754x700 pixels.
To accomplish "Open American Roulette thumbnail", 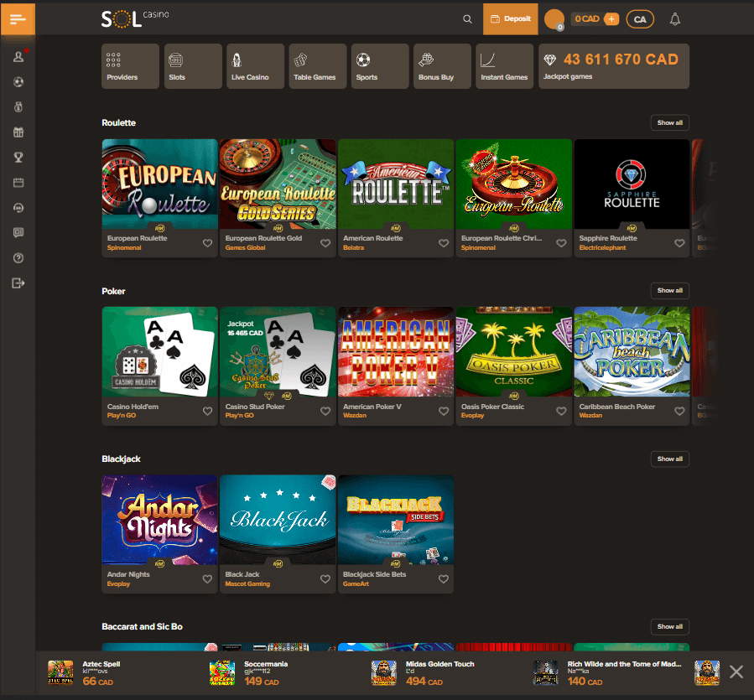I will click(396, 184).
